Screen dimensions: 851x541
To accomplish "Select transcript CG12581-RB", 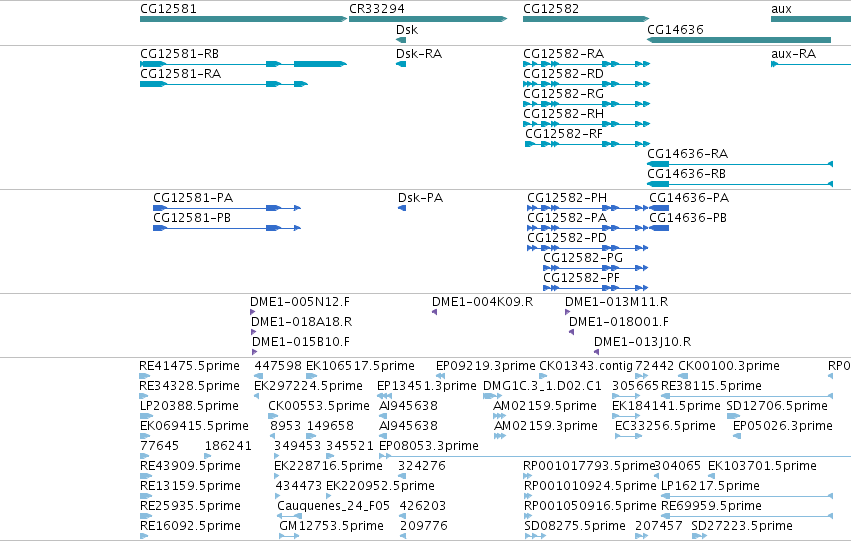I will click(x=243, y=64).
